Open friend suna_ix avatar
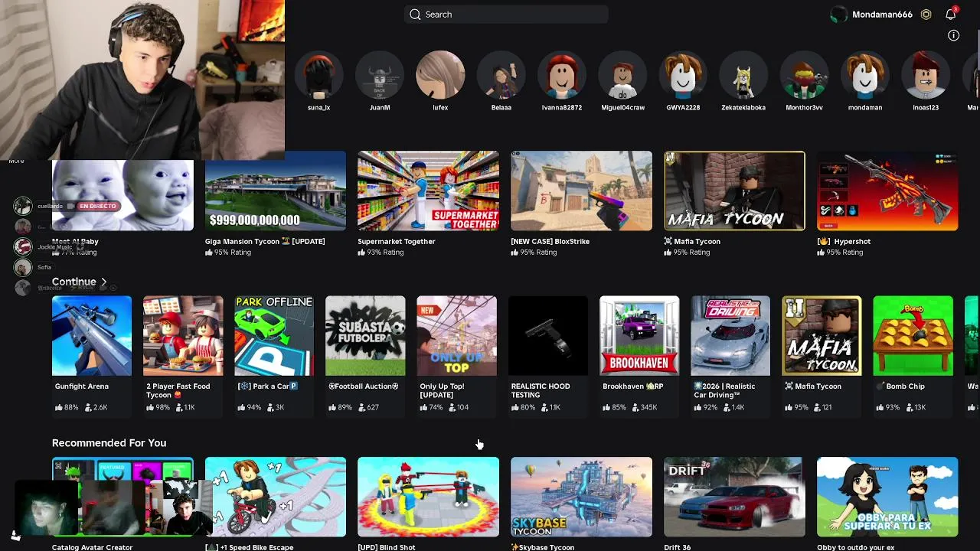Screen dimensions: 980x551 [318, 75]
